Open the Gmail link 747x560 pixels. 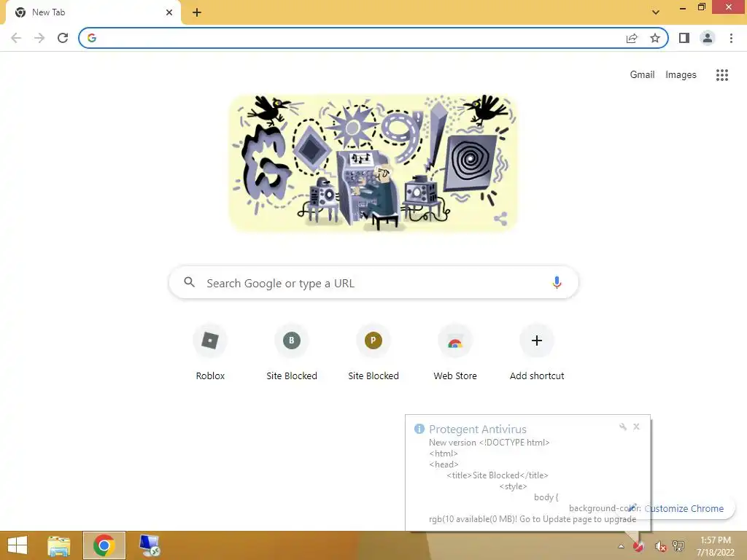click(x=642, y=75)
